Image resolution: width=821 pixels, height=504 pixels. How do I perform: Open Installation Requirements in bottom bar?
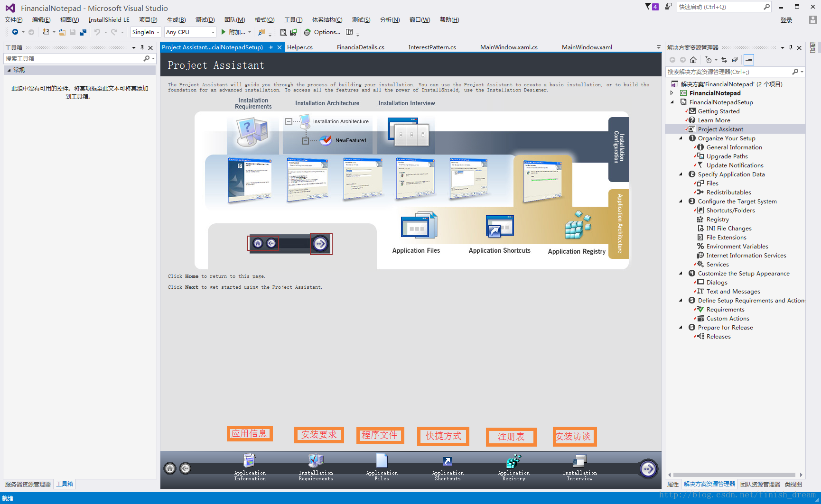point(316,467)
